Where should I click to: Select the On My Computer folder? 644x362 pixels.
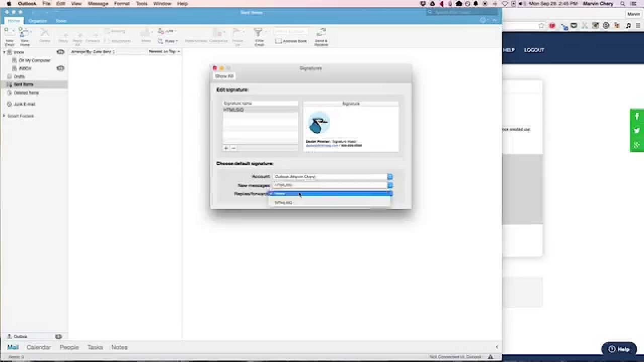[x=34, y=60]
